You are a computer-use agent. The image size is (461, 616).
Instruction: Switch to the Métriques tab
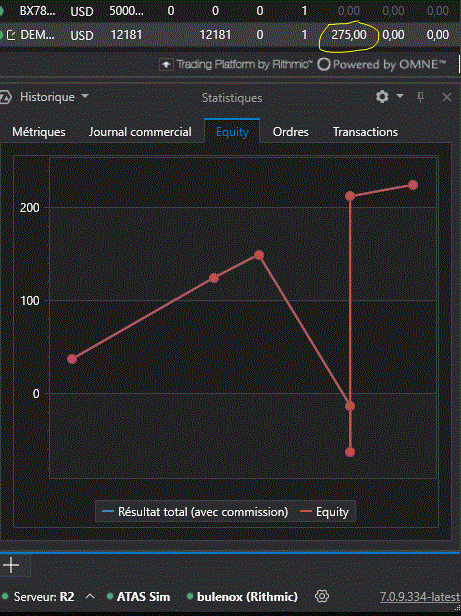pos(39,132)
